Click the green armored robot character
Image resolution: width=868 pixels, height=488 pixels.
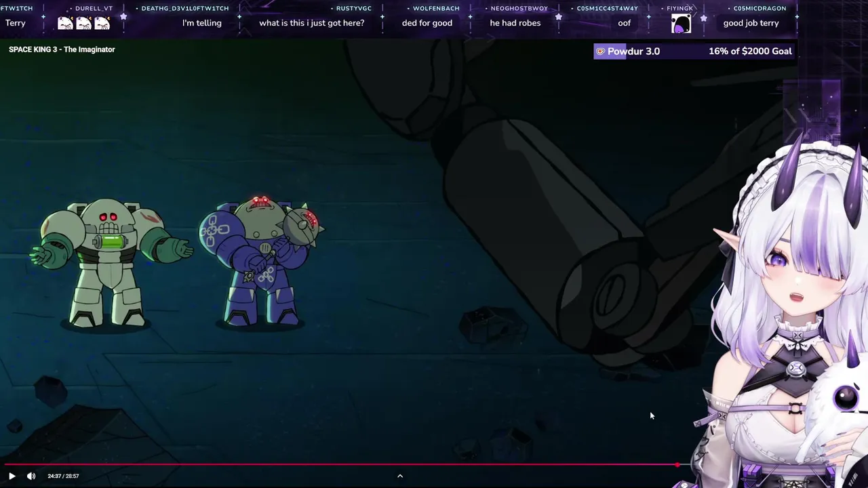pyautogui.click(x=111, y=263)
